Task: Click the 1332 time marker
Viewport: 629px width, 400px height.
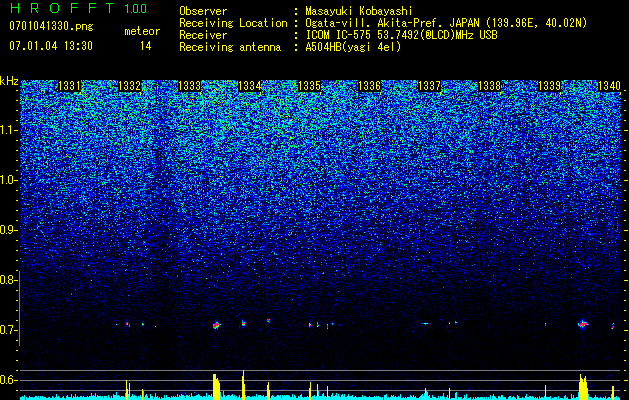Action: 130,86
